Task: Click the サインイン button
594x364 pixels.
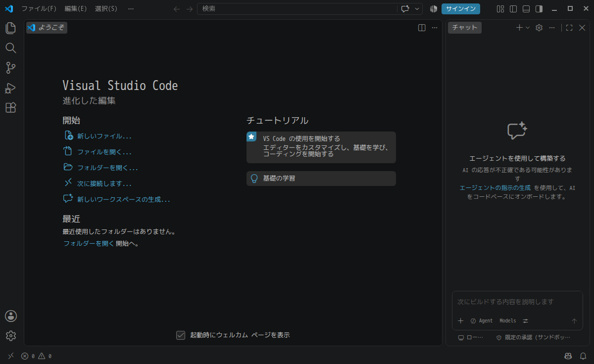Action: pos(461,9)
